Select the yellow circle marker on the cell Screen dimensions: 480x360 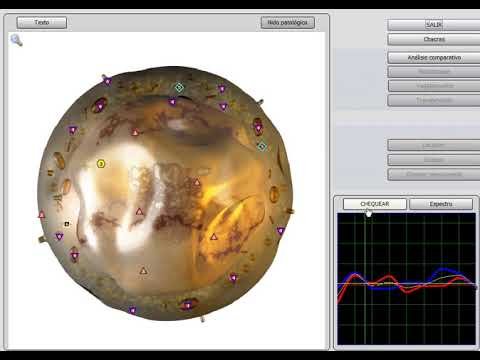[x=101, y=164]
